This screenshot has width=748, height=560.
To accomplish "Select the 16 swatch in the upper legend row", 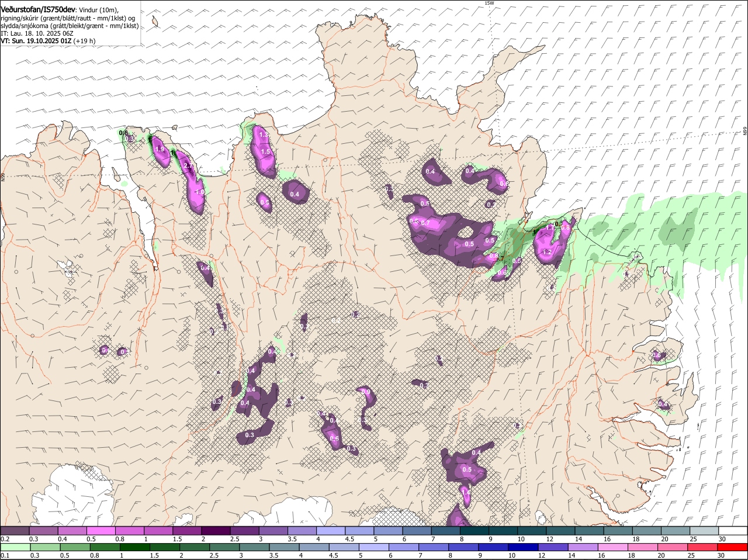I will [618, 530].
